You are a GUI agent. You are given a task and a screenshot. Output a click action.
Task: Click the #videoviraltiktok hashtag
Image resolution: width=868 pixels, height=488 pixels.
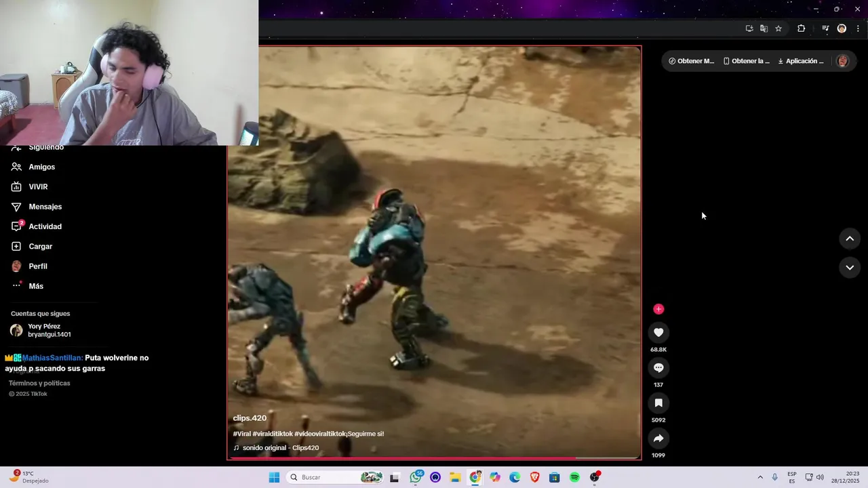point(320,434)
